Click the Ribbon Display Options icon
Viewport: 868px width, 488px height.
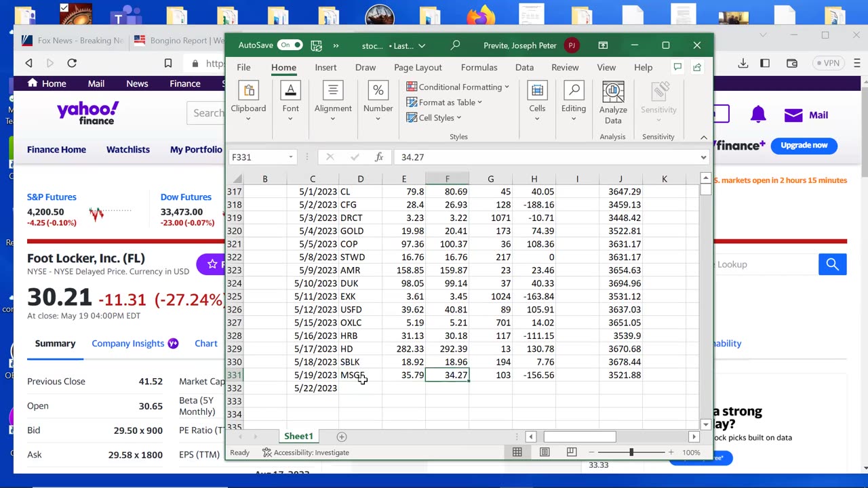603,45
